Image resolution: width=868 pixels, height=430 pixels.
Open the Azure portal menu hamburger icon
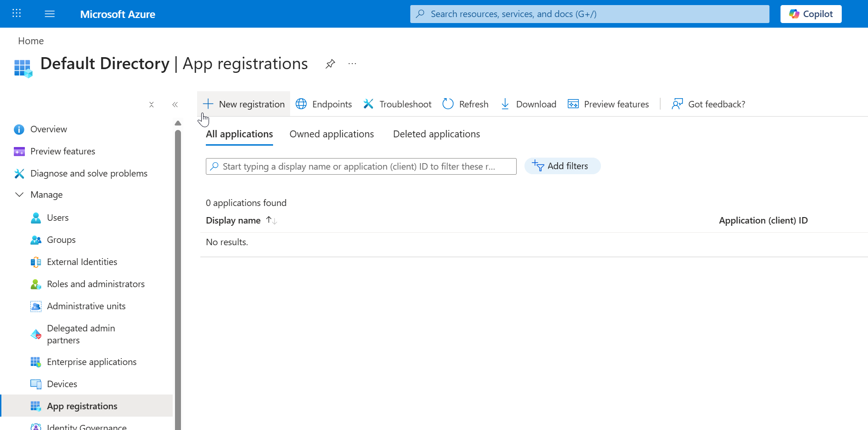49,13
